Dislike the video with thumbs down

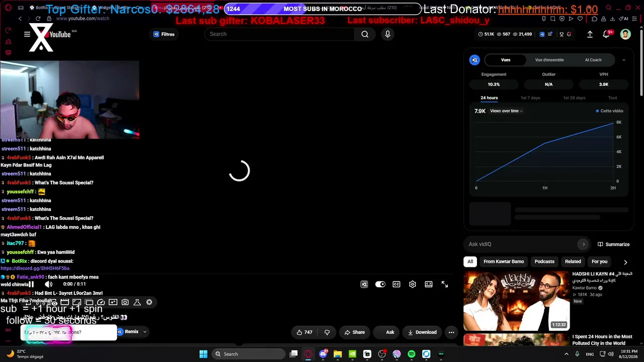[327, 332]
